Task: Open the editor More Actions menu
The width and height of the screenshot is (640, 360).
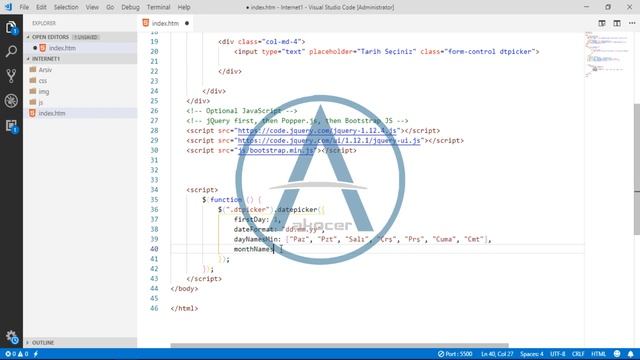Action: [x=632, y=23]
